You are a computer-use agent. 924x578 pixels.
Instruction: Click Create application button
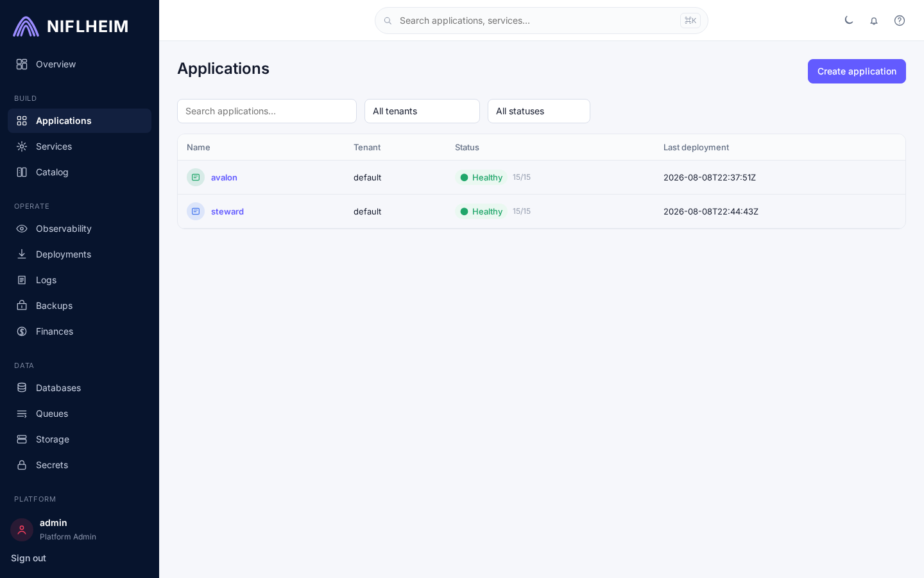point(857,71)
